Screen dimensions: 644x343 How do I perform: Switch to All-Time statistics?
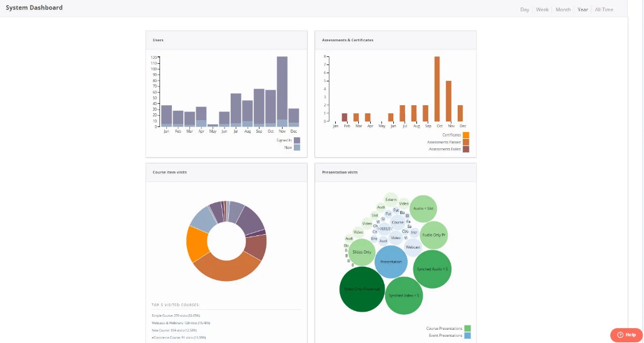(x=604, y=9)
